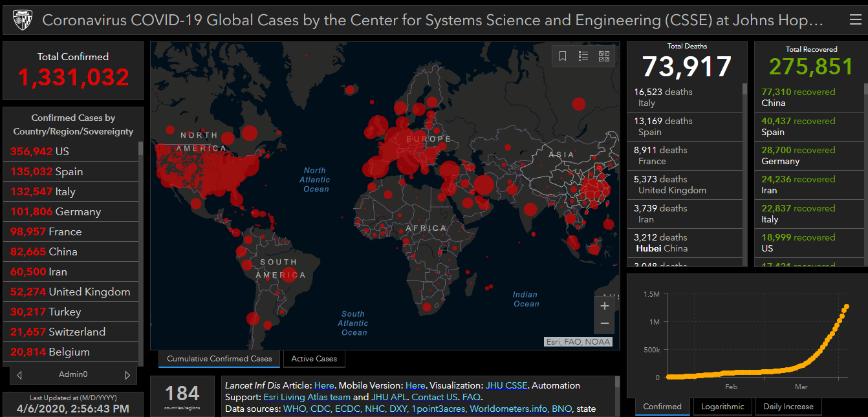Switch to Active Cases tab
The image size is (868, 417).
coord(314,359)
